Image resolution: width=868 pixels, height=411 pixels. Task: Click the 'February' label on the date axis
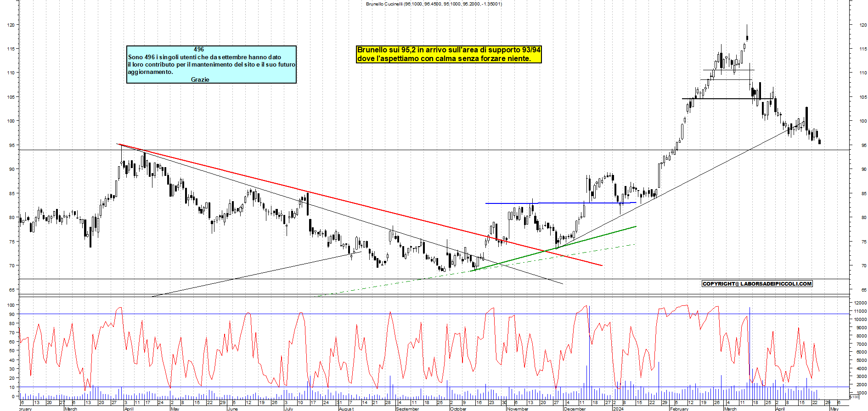pos(679,409)
